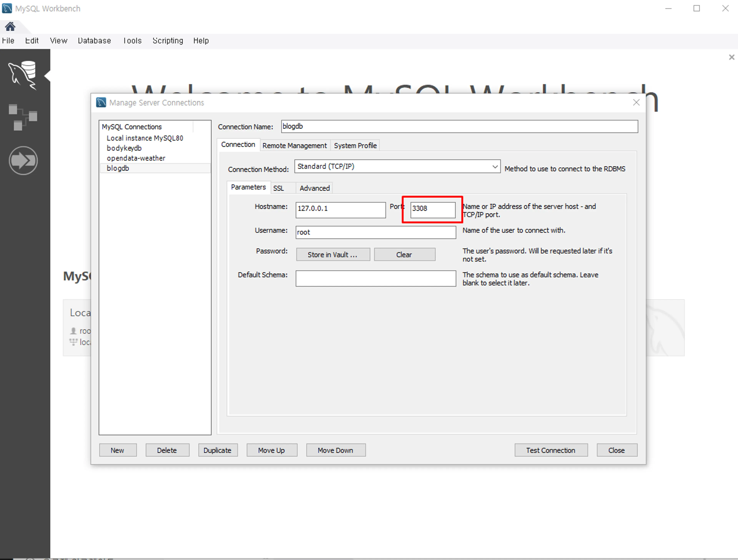
Task: Maximize the MySQL Workbench window
Action: (697, 8)
